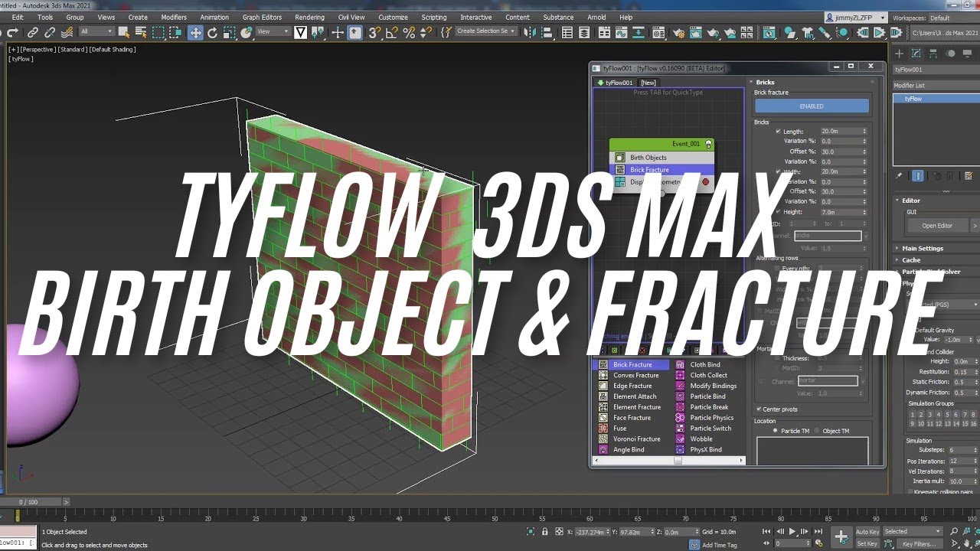Select the Fuse operator icon
Viewport: 980px width, 551px height.
tap(603, 429)
